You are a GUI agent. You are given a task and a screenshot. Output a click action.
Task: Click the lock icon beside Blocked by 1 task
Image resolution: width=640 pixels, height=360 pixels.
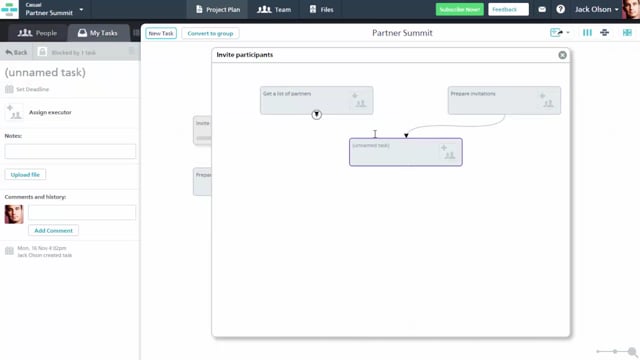point(42,52)
